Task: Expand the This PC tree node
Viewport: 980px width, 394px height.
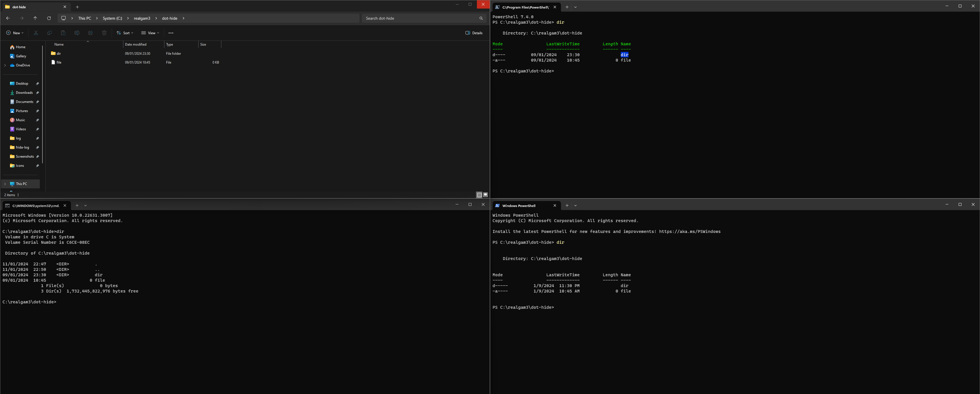Action: [x=5, y=184]
